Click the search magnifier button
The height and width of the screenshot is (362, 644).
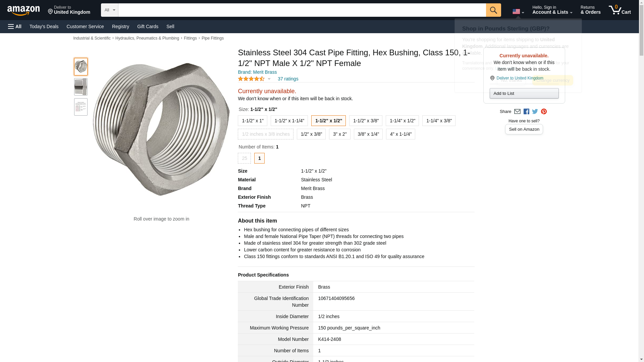(x=493, y=10)
